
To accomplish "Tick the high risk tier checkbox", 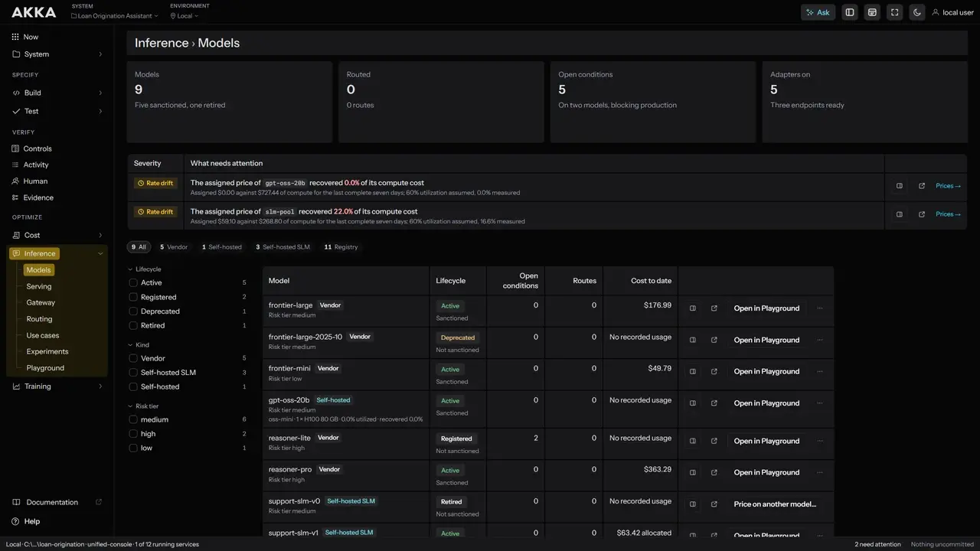I will click(133, 434).
